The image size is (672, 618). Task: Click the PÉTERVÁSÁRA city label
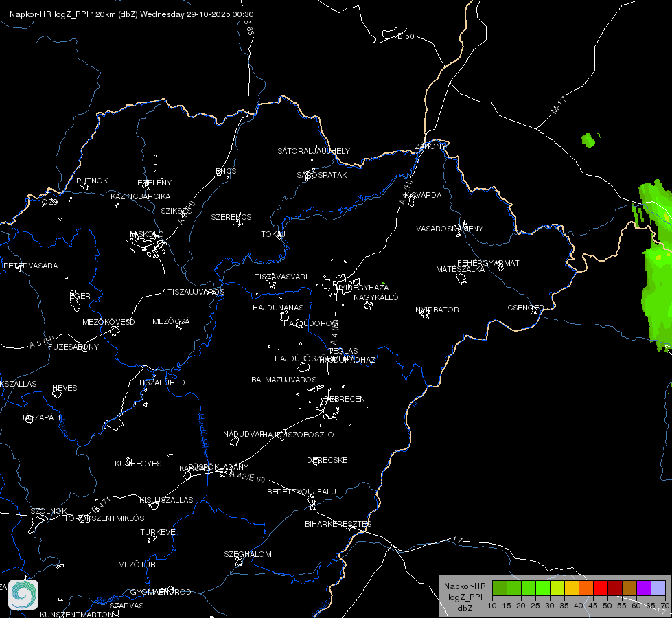point(30,266)
